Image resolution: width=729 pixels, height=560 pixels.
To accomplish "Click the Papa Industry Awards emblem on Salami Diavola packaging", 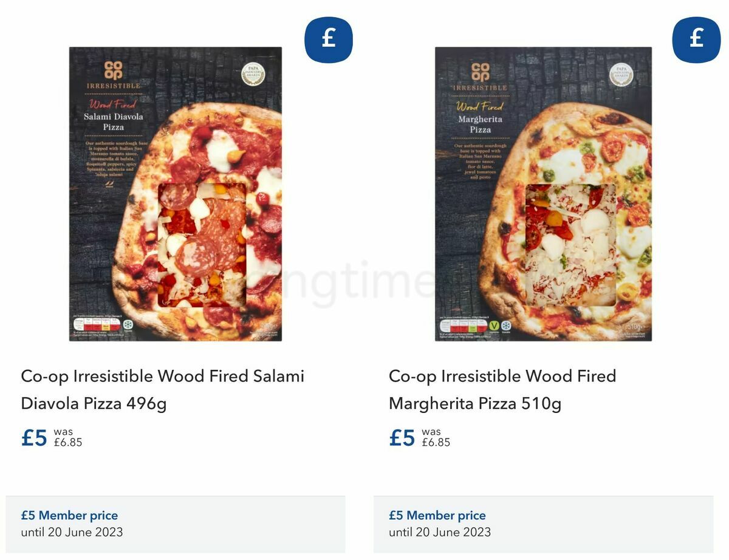I will tap(257, 73).
